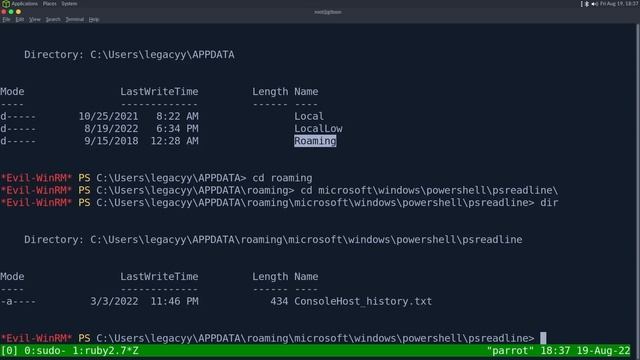Click the 'cd roaming' command text
This screenshot has height=360, width=640.
282,178
